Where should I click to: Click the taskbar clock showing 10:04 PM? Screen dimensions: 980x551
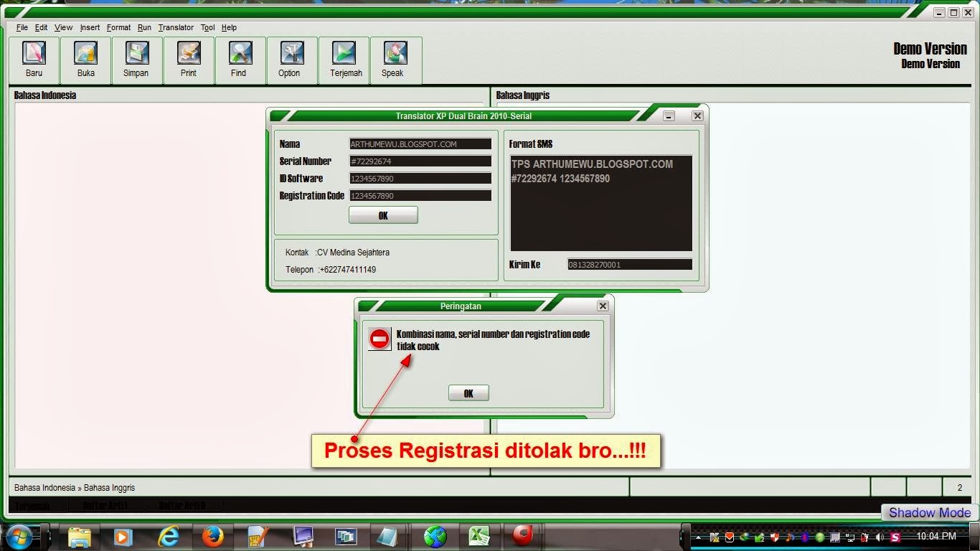pyautogui.click(x=936, y=537)
